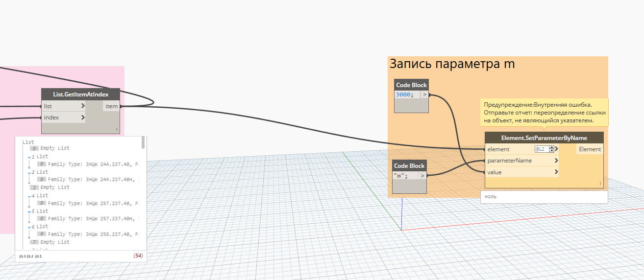Click the preview list scrollbar thumb
The height and width of the screenshot is (280, 644).
(x=143, y=142)
